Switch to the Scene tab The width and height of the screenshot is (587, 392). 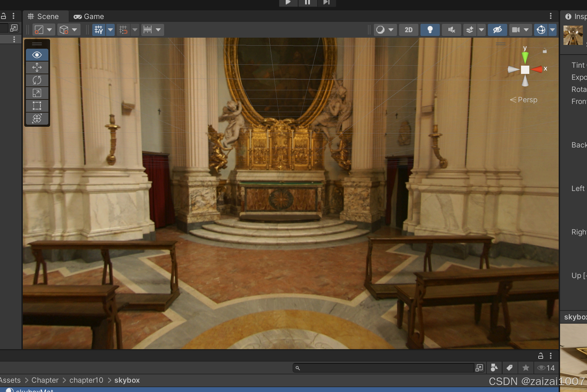click(x=43, y=17)
